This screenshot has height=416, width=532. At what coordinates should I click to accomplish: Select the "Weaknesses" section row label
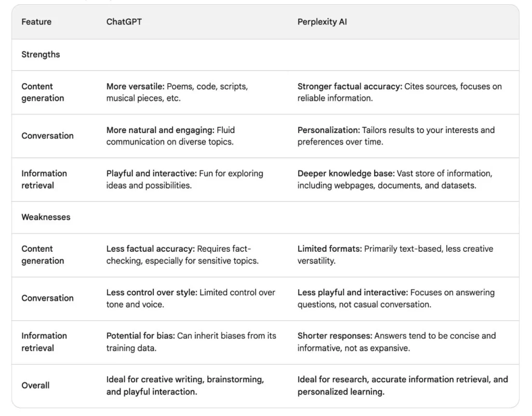pos(46,217)
